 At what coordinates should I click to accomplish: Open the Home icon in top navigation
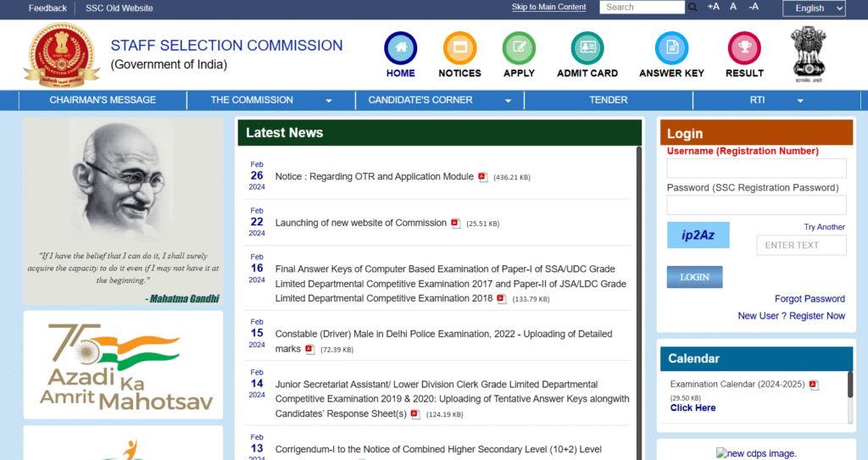401,48
